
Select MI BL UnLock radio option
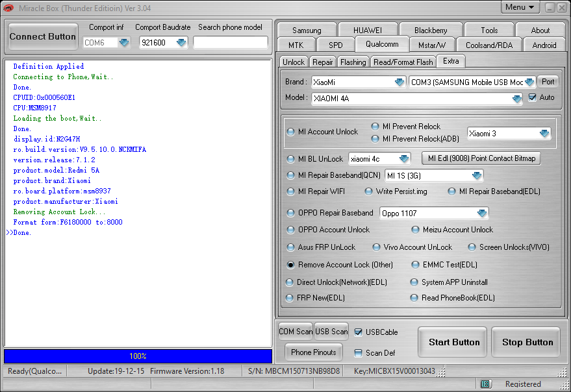coord(290,159)
